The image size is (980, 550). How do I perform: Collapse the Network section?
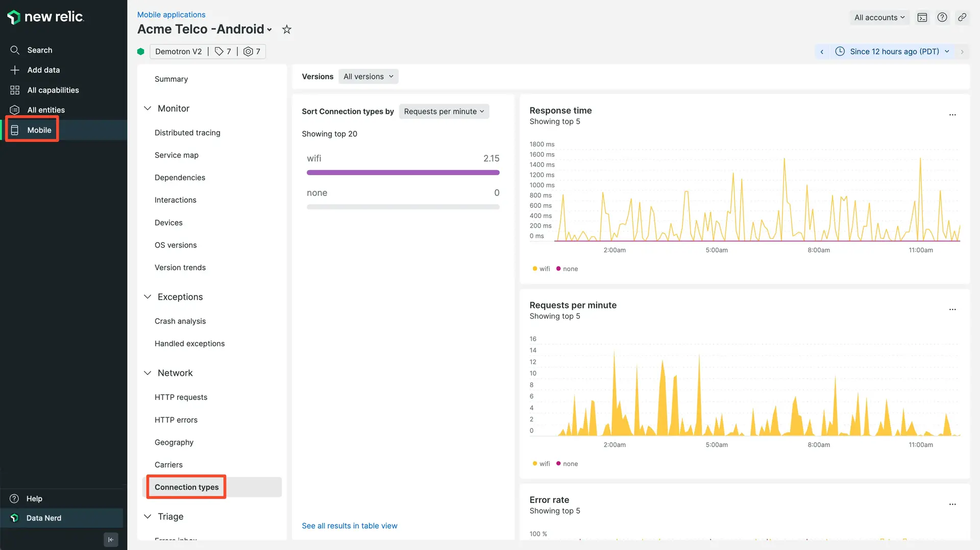tap(148, 373)
